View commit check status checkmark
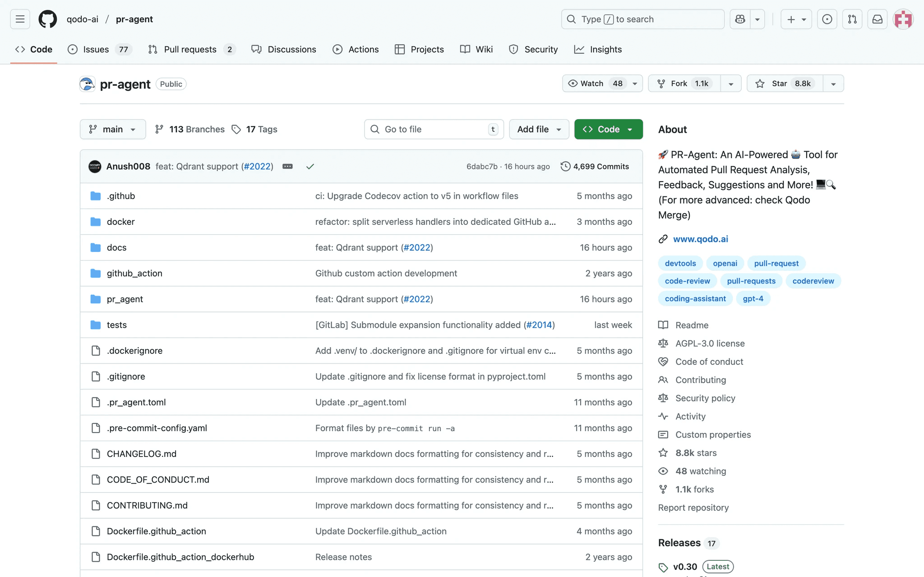This screenshot has height=577, width=924. pyautogui.click(x=310, y=167)
